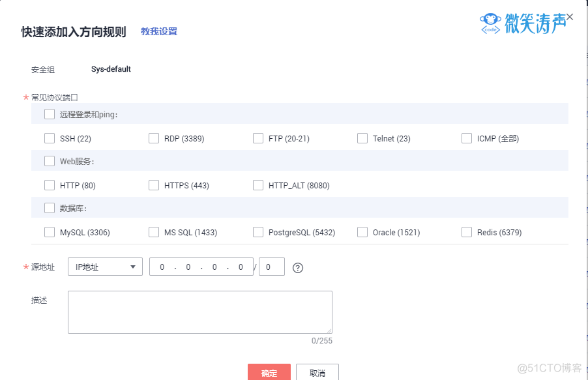
Task: Check the 远程登录和ping group checkbox
Action: coord(50,114)
